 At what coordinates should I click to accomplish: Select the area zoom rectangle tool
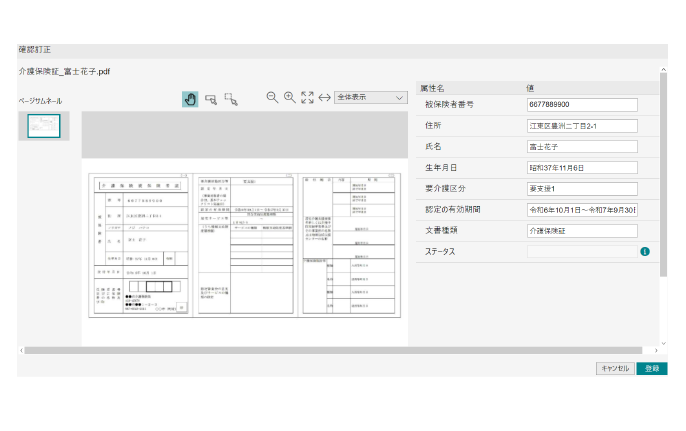click(211, 100)
